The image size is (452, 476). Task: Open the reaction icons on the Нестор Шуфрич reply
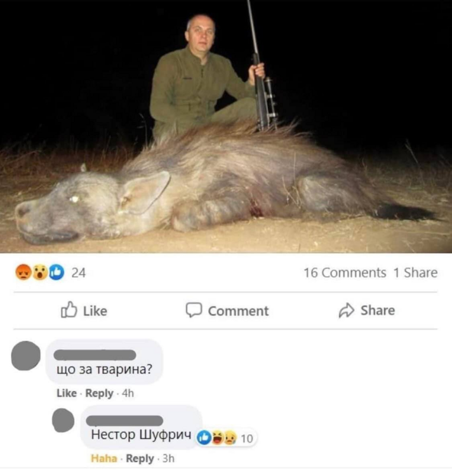point(216,437)
